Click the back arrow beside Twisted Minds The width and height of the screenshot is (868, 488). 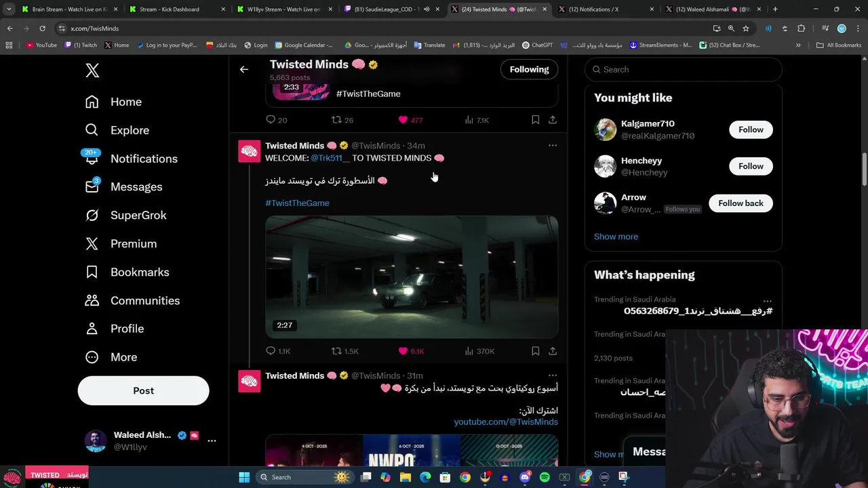(x=244, y=69)
